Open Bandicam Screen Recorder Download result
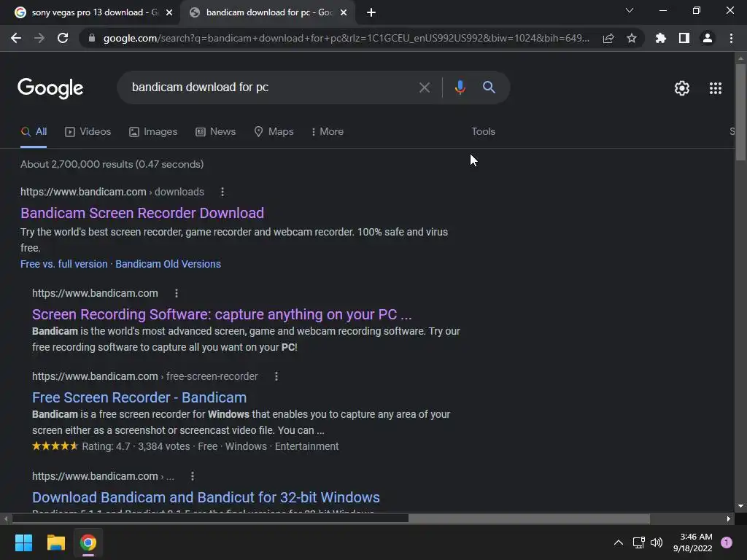Screen dimensions: 747x560 142,213
